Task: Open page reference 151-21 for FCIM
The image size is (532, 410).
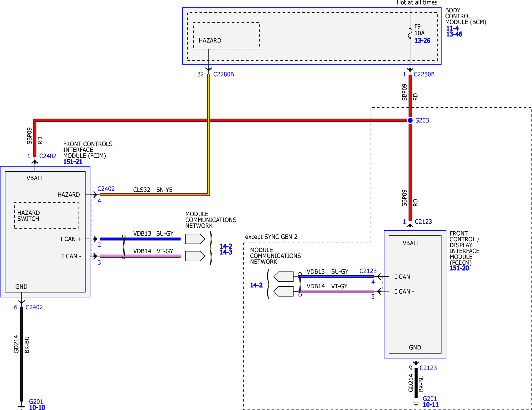Action: click(x=73, y=162)
